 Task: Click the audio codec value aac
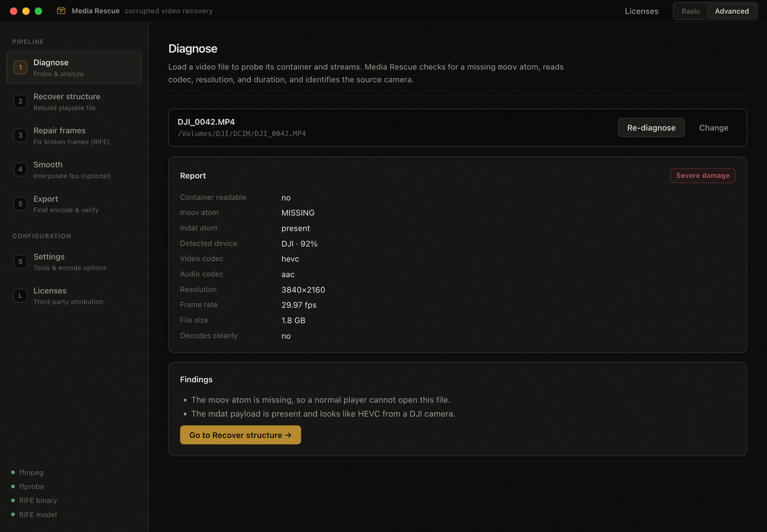point(288,275)
